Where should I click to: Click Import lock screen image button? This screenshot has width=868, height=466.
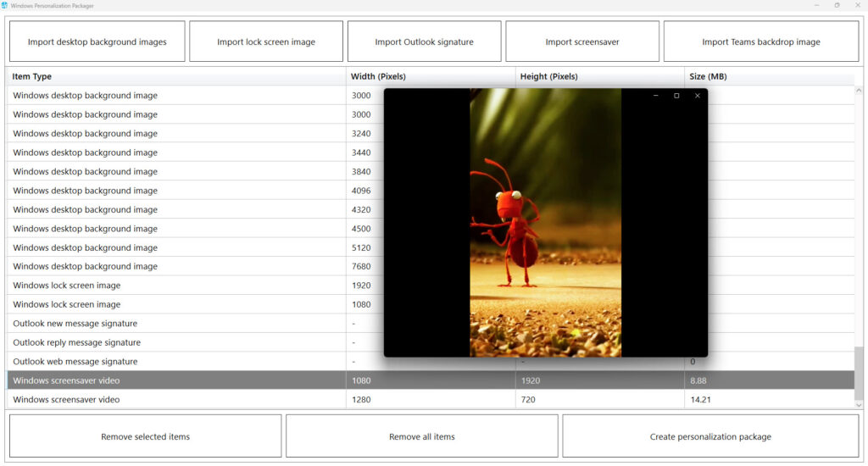pos(265,42)
